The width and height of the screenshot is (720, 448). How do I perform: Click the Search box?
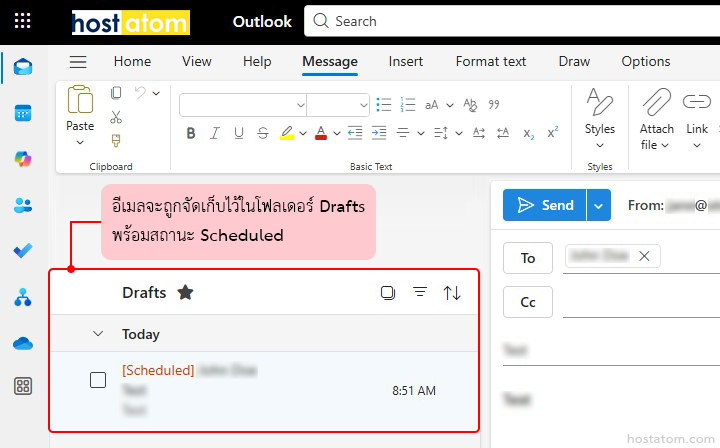pos(512,21)
